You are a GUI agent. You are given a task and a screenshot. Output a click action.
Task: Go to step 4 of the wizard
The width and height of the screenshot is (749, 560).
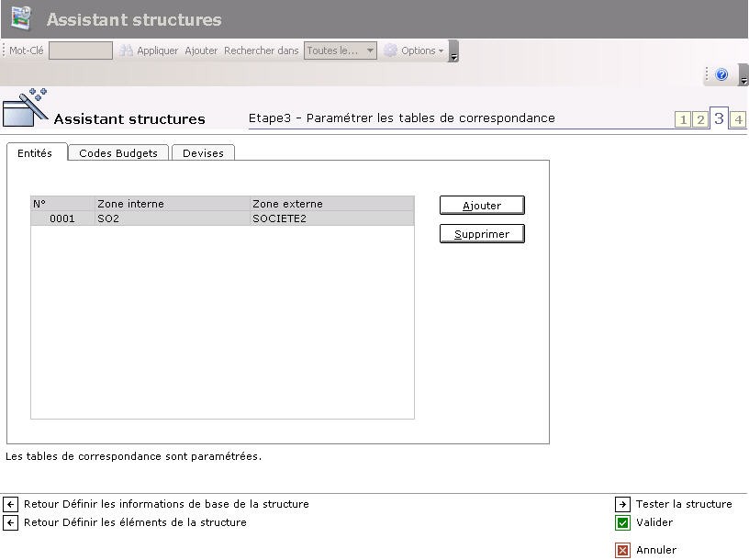click(x=738, y=120)
